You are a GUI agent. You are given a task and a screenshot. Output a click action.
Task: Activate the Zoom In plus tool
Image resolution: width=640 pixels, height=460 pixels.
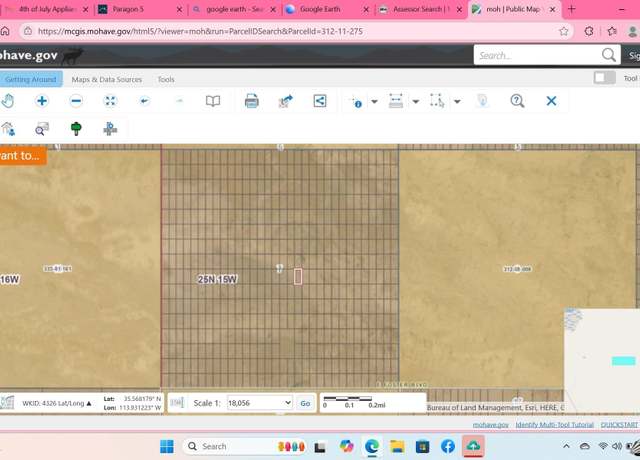coord(42,101)
